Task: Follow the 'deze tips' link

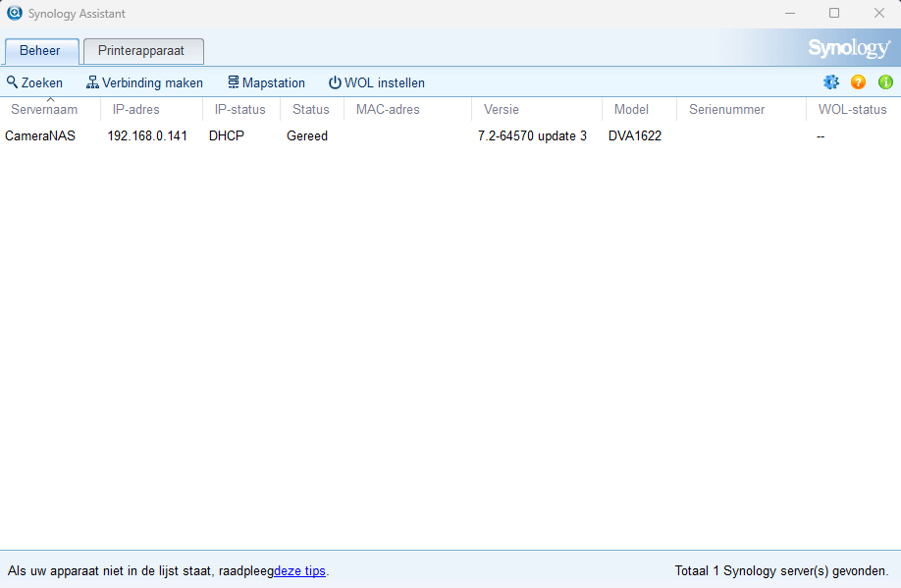Action: point(299,570)
